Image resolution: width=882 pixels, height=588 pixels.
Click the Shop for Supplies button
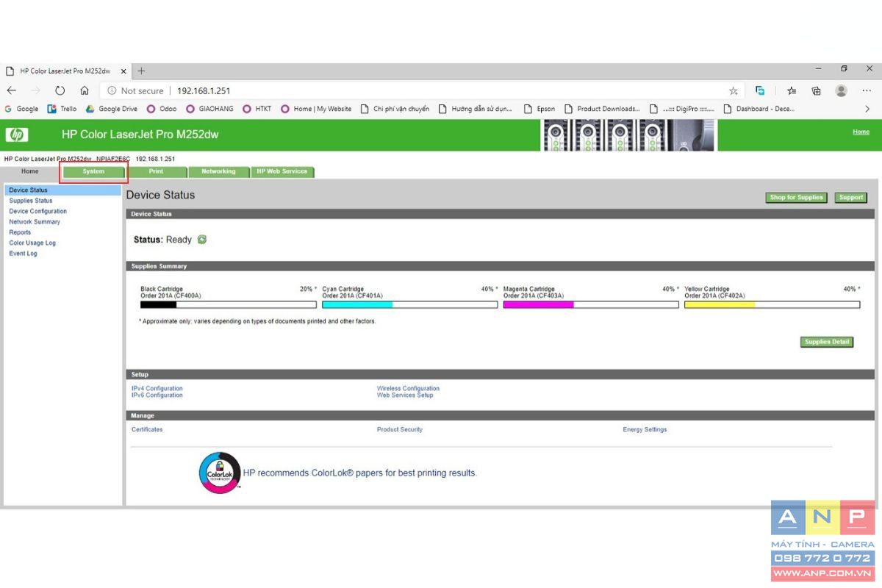pyautogui.click(x=797, y=198)
